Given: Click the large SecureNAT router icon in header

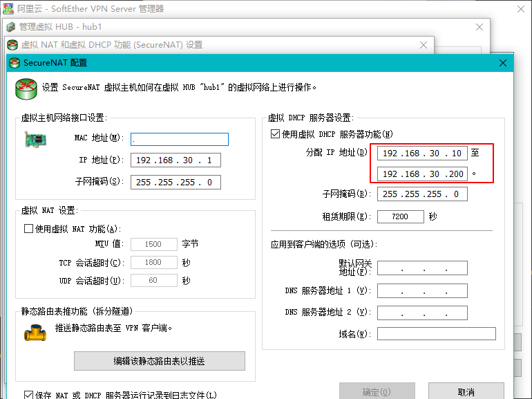Looking at the screenshot, I should [26, 89].
